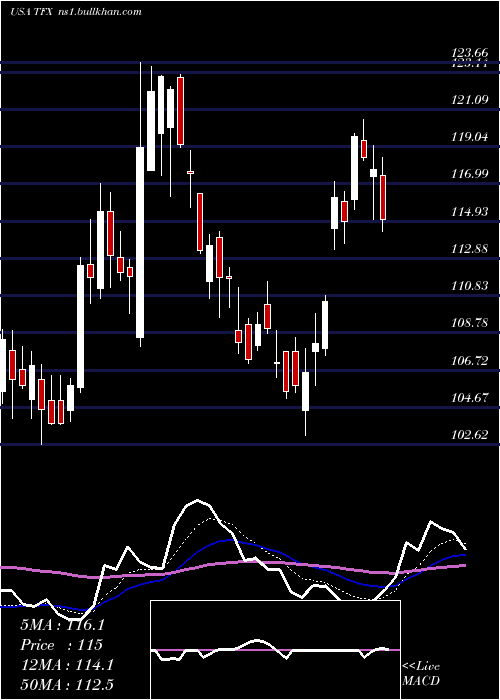Click the 121.09 price level label
The height and width of the screenshot is (700, 500).
tap(470, 100)
